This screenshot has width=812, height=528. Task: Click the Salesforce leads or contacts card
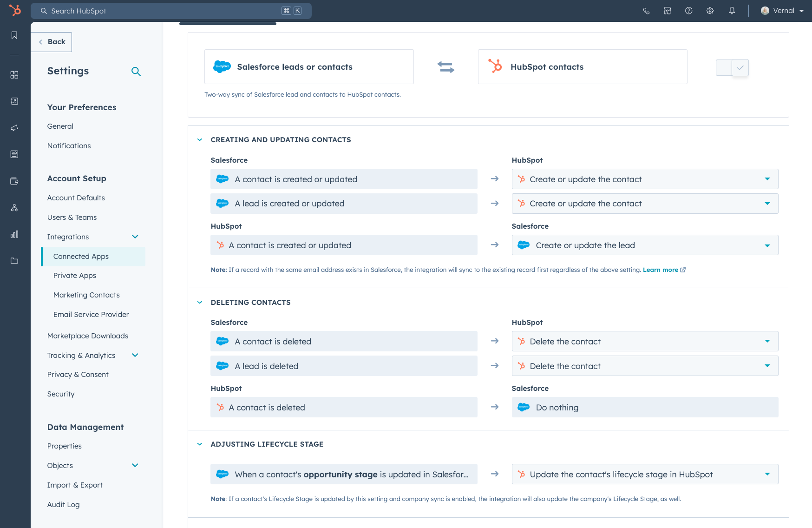(309, 67)
